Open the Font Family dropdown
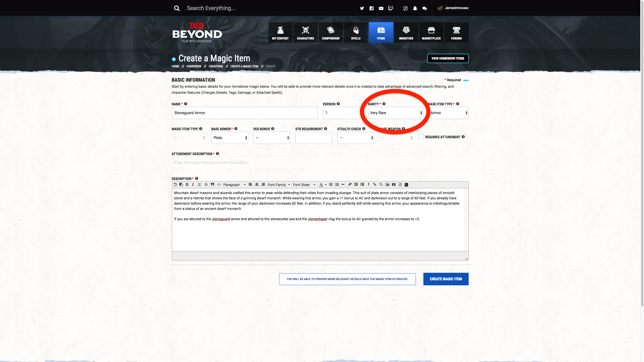The height and width of the screenshot is (362, 644). tap(279, 185)
